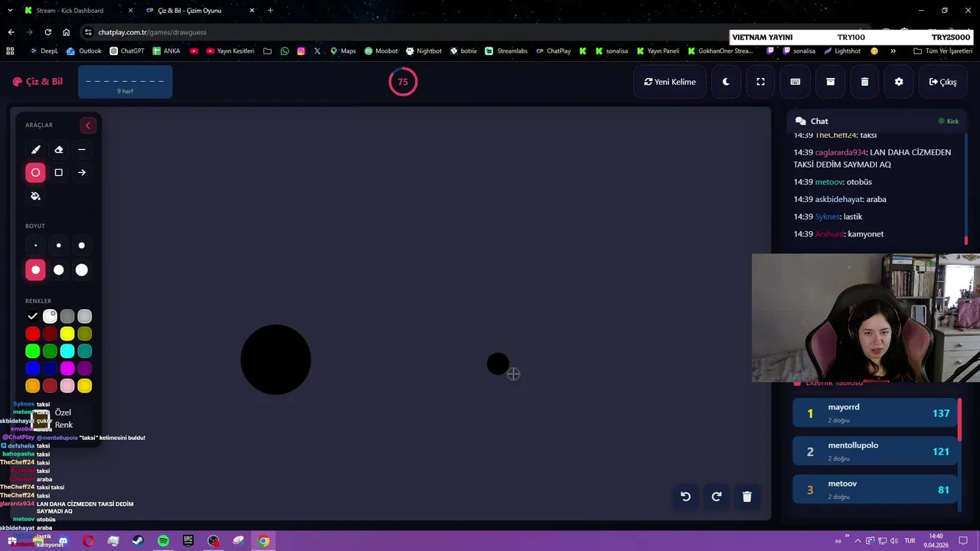
Task: Pick the largest brush size
Action: click(x=81, y=270)
